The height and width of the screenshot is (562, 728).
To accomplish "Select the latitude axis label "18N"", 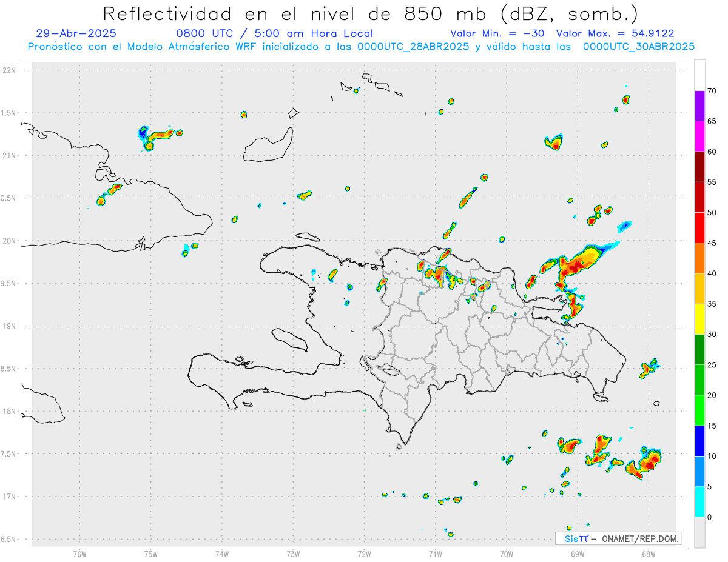I will 10,412.
